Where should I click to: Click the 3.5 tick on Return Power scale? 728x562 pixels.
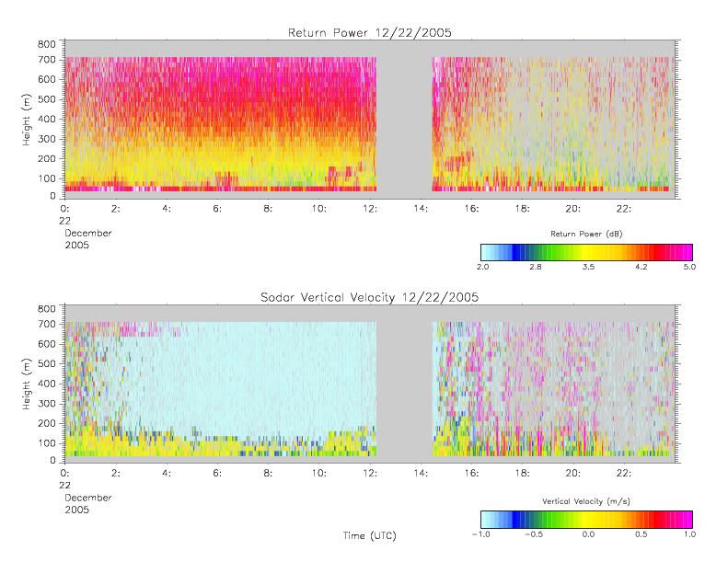coord(589,267)
